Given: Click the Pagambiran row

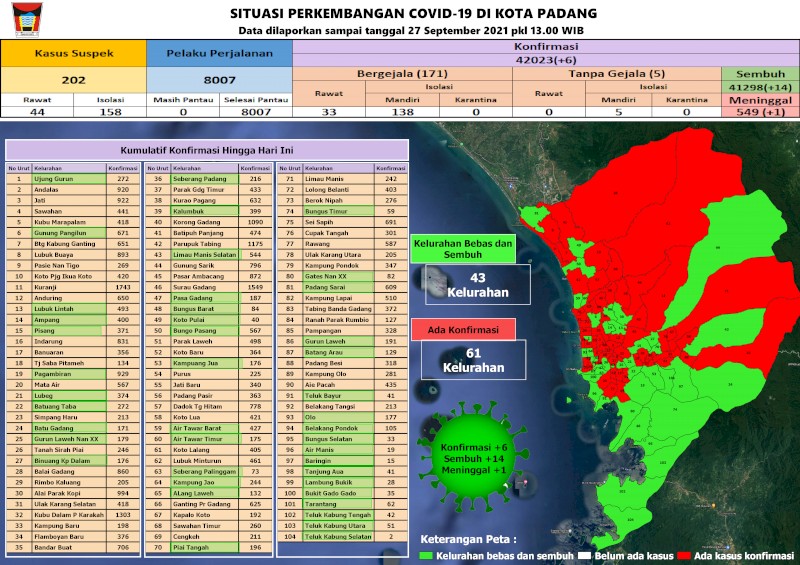Looking at the screenshot, I should click(x=73, y=374).
